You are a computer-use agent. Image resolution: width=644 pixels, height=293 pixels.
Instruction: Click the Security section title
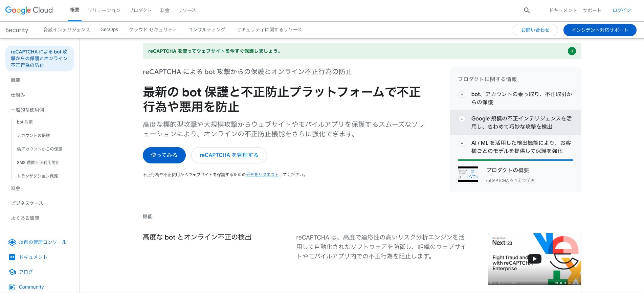click(x=17, y=30)
